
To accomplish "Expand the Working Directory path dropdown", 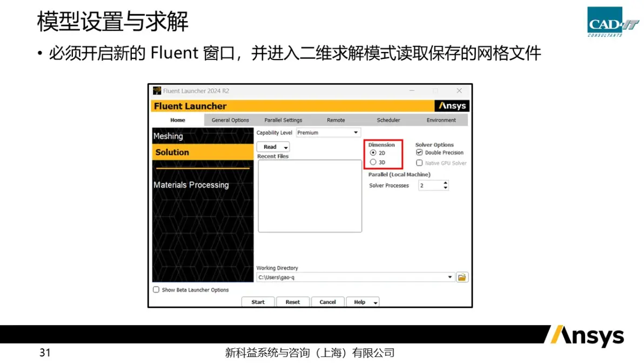I will (x=450, y=278).
